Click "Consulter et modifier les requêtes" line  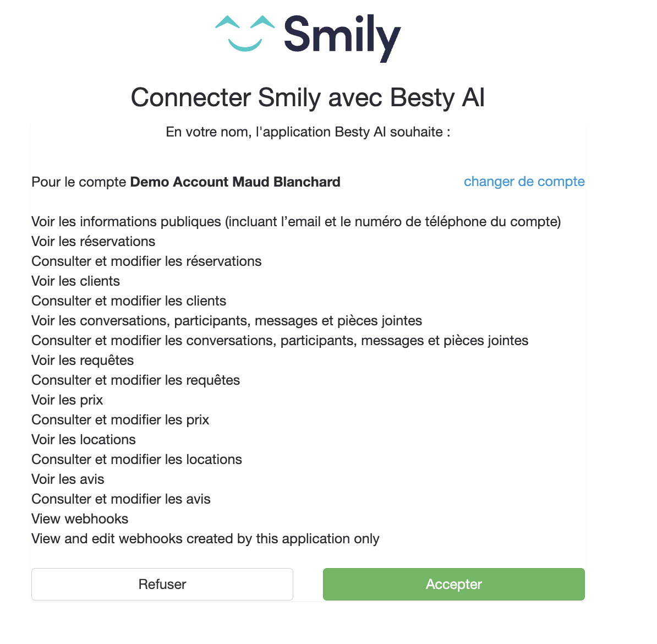coord(135,380)
